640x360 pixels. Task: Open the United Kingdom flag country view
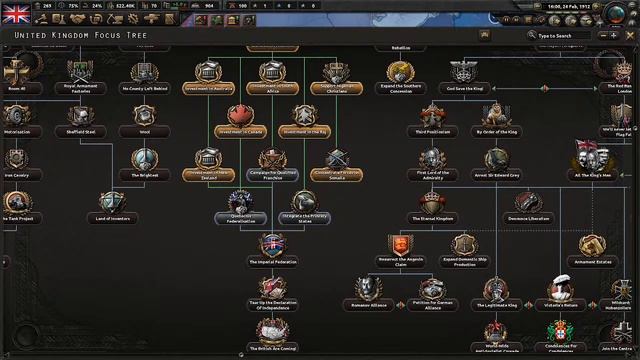16,13
